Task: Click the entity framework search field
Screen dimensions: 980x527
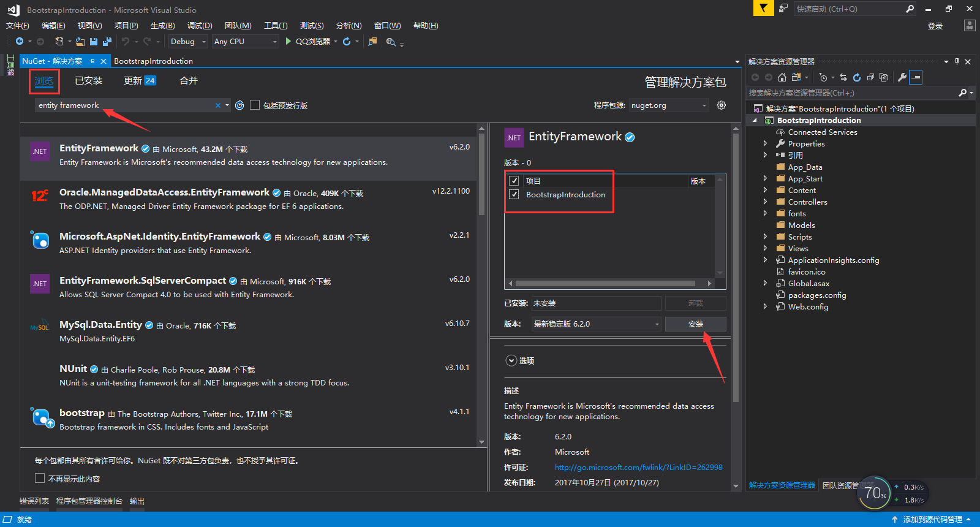Action: (x=123, y=105)
